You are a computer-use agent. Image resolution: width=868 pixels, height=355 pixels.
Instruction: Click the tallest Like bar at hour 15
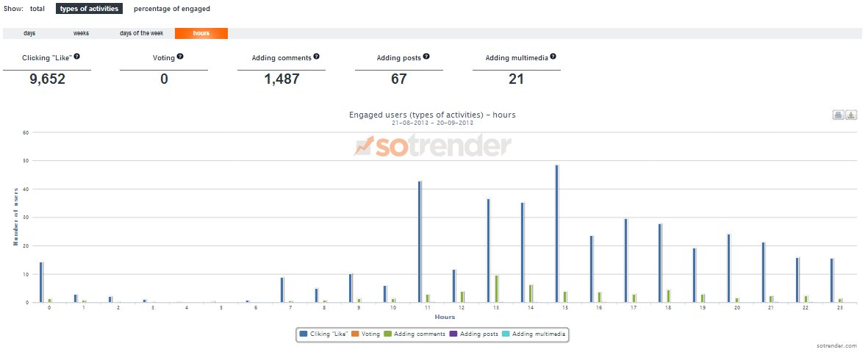pos(556,234)
